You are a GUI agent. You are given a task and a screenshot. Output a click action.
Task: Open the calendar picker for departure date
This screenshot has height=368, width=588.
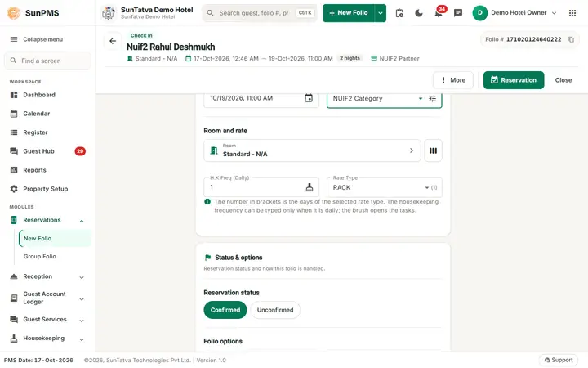click(309, 98)
